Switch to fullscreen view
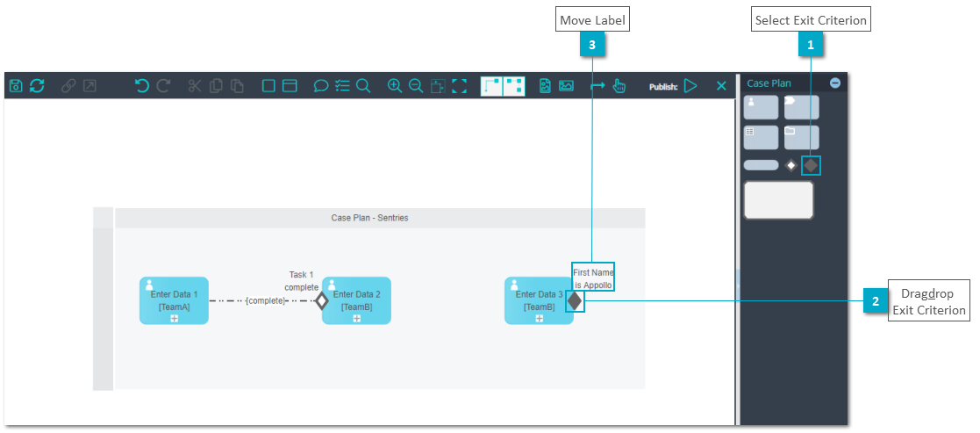The image size is (980, 433). (x=460, y=86)
